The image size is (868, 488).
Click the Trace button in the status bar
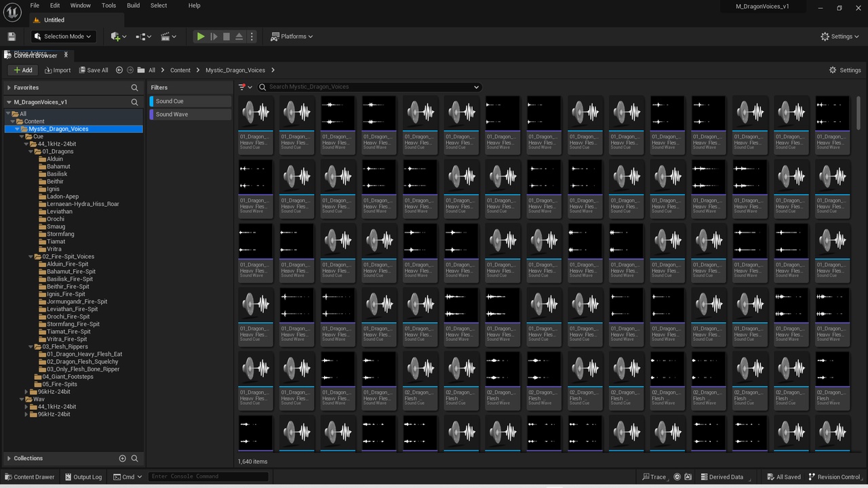click(x=655, y=476)
